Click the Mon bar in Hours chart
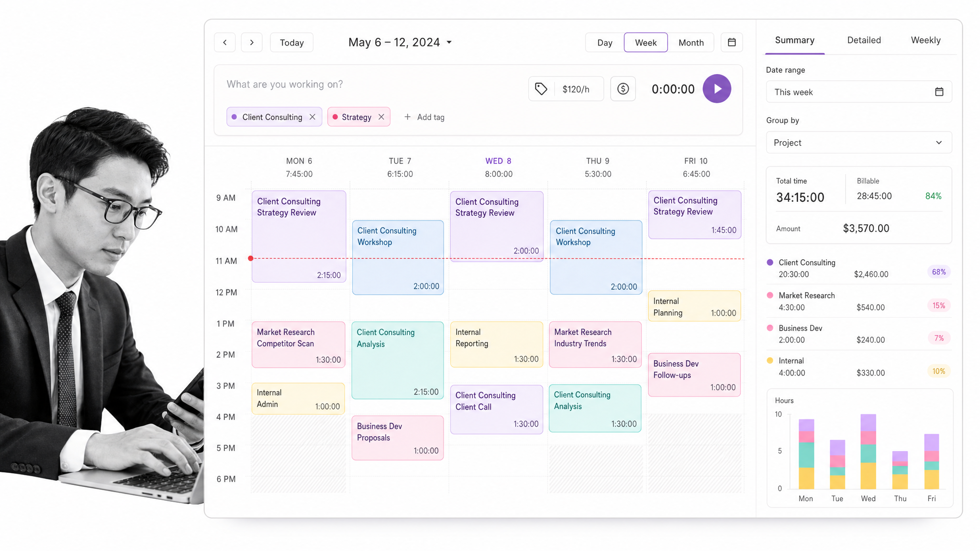Viewport: 980px width, 551px height. pos(806,454)
